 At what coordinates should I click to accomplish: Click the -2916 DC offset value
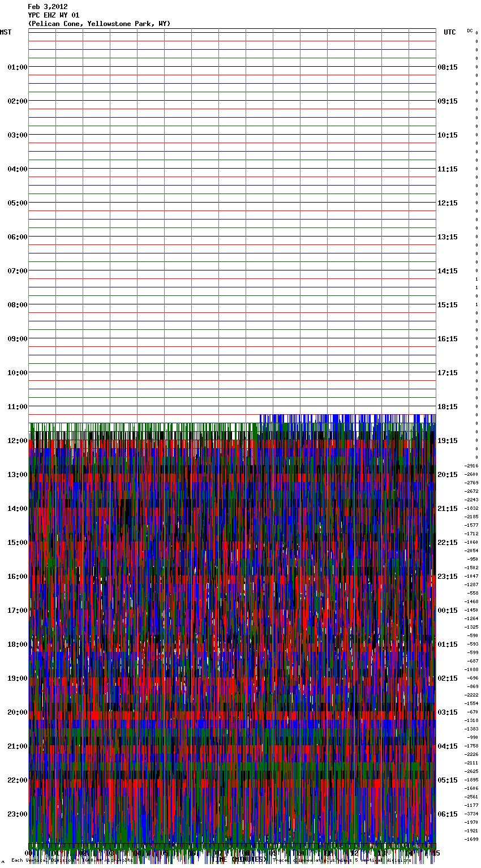[x=471, y=466]
